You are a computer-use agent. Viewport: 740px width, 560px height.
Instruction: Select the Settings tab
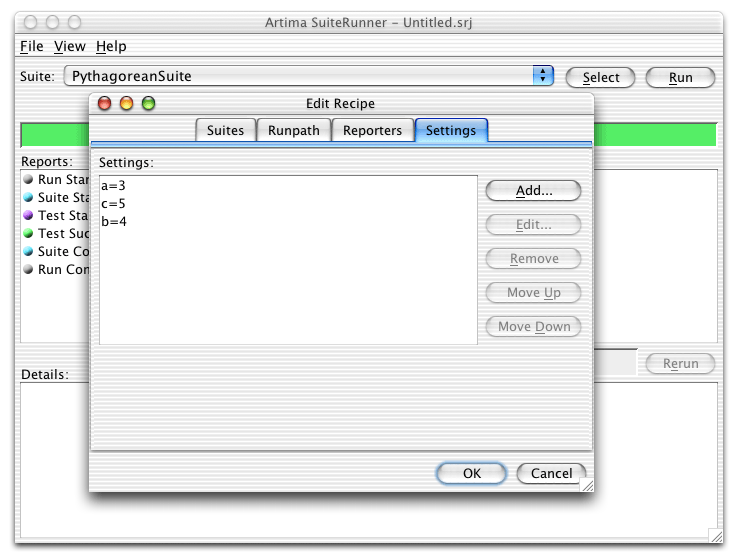[x=451, y=130]
